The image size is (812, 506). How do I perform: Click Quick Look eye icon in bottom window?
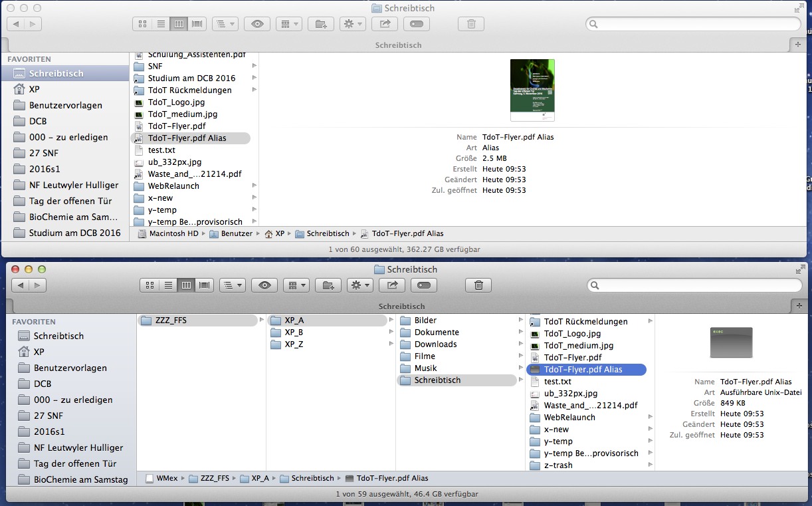click(x=264, y=285)
